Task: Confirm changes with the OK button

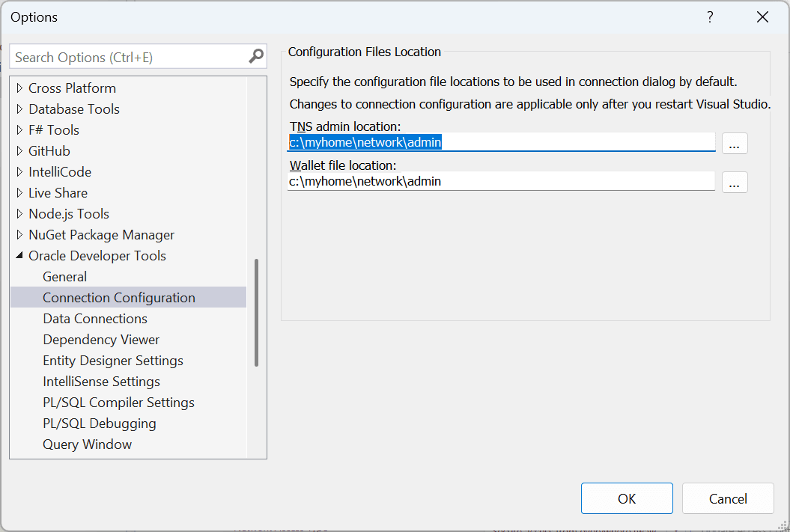Action: [627, 498]
